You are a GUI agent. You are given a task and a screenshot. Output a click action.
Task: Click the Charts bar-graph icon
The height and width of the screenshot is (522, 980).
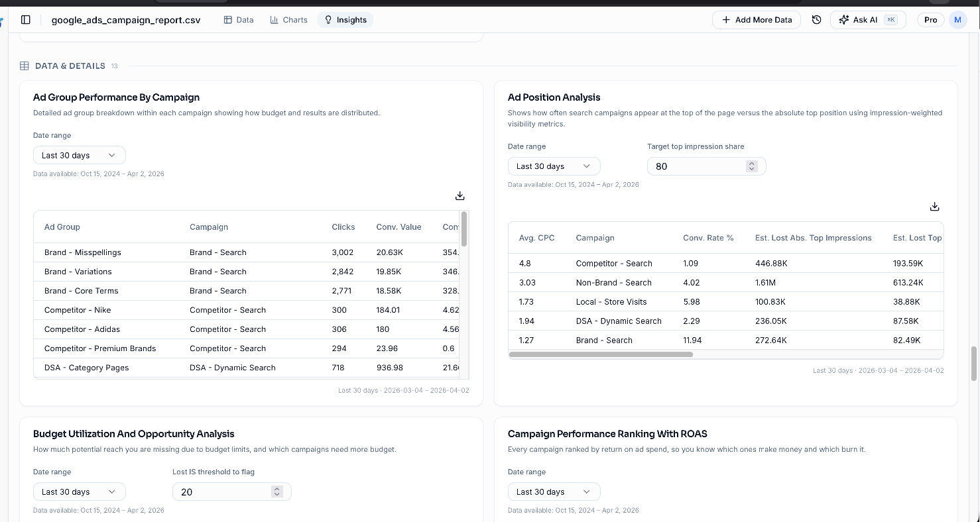[x=273, y=19]
